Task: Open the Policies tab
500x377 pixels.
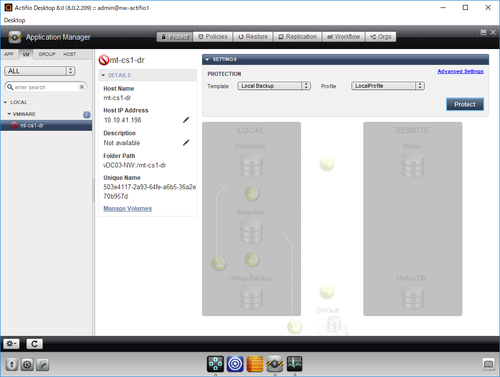Action: [x=213, y=37]
